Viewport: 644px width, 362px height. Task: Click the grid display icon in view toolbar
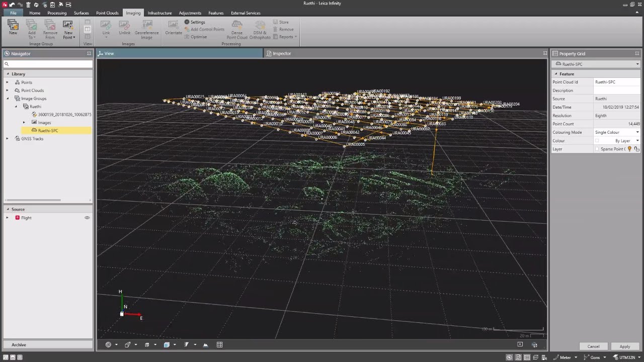pos(219,345)
